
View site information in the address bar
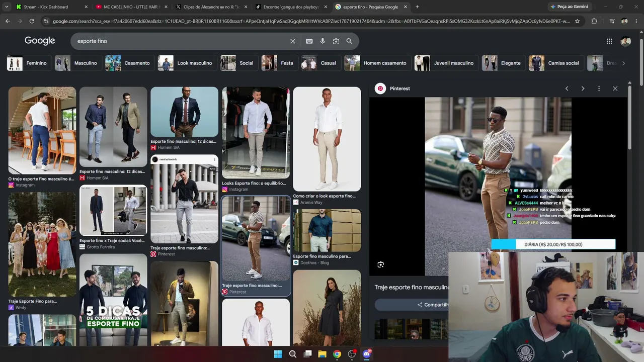coord(46,21)
